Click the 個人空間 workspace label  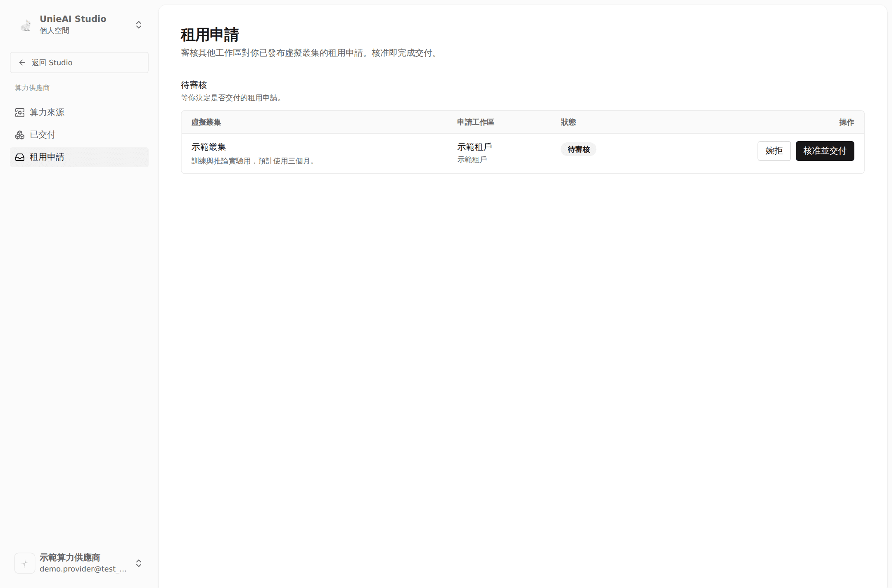55,31
